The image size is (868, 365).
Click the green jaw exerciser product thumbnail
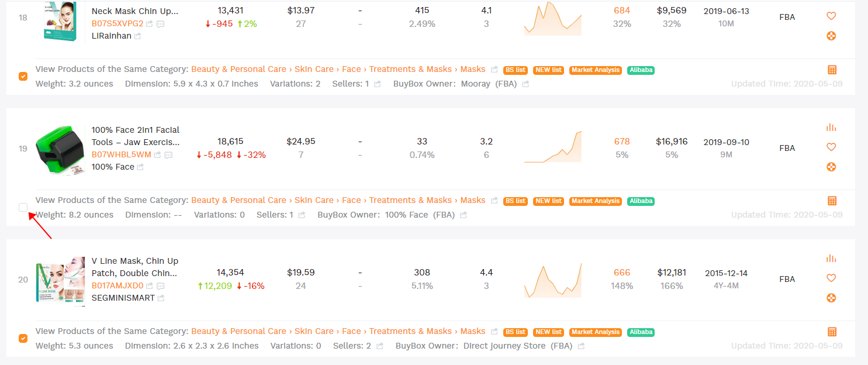tap(60, 149)
